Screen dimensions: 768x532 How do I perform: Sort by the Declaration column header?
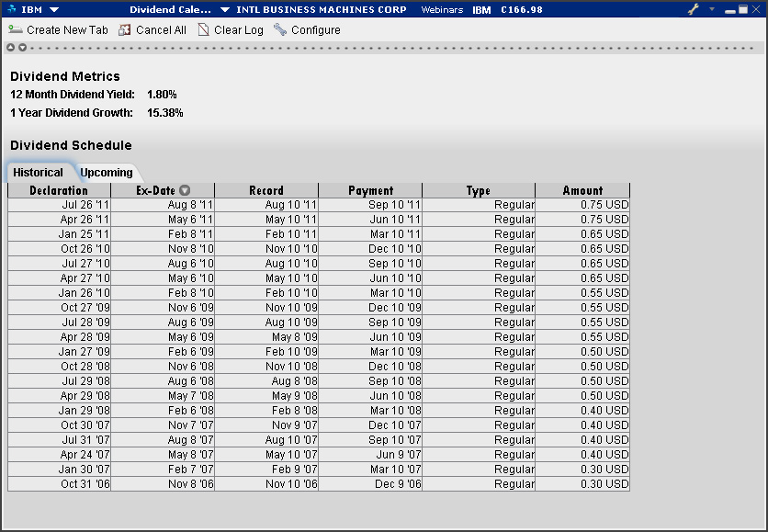click(x=60, y=190)
